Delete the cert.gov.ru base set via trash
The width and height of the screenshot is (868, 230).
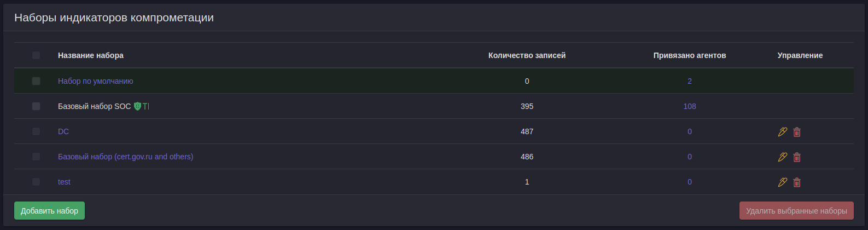(x=797, y=157)
